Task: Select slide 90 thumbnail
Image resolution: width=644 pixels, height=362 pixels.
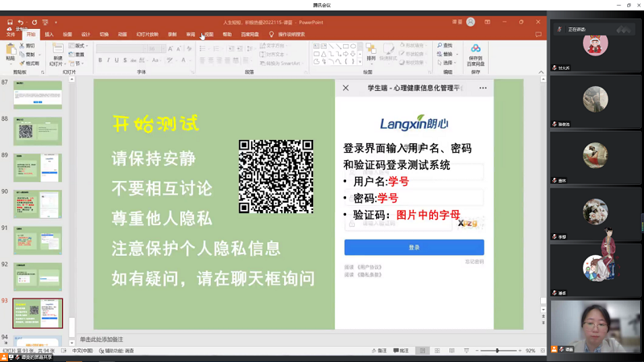Action: 38,204
